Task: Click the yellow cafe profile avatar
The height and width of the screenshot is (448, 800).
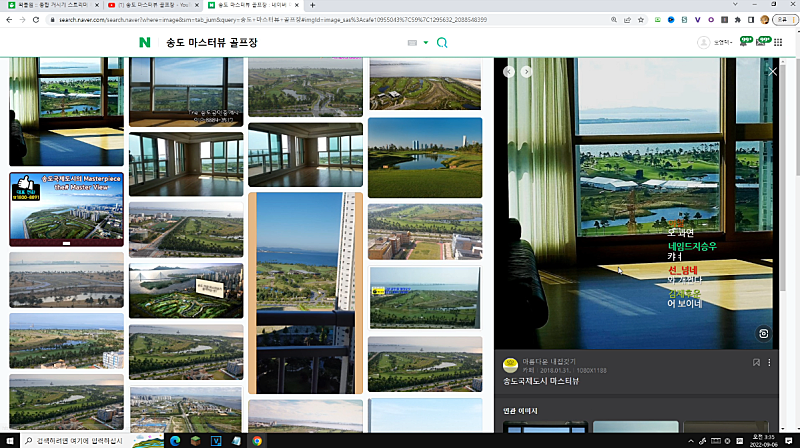Action: point(510,365)
